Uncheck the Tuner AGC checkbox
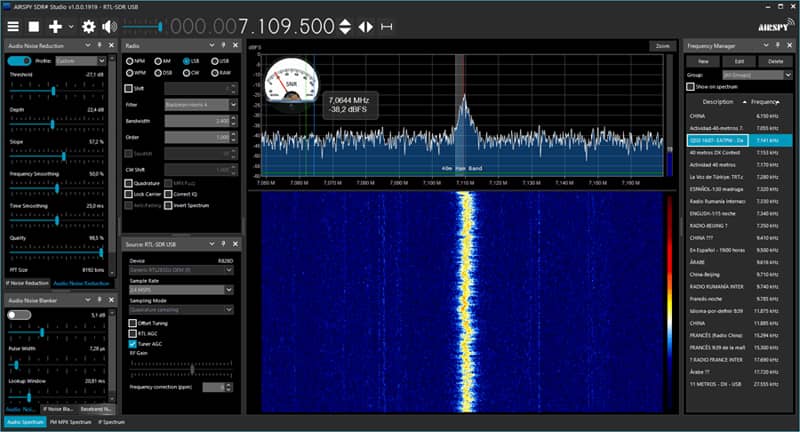Screen dimensions: 800x432 [x=133, y=344]
